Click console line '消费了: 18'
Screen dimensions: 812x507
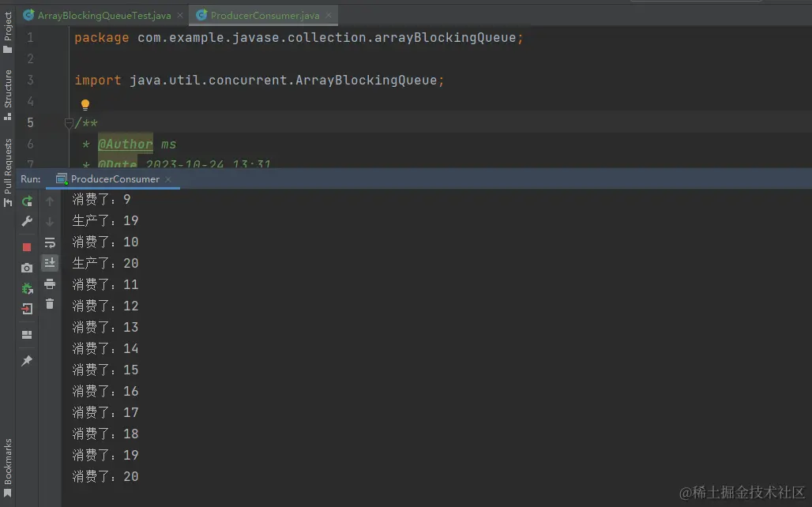click(x=105, y=434)
